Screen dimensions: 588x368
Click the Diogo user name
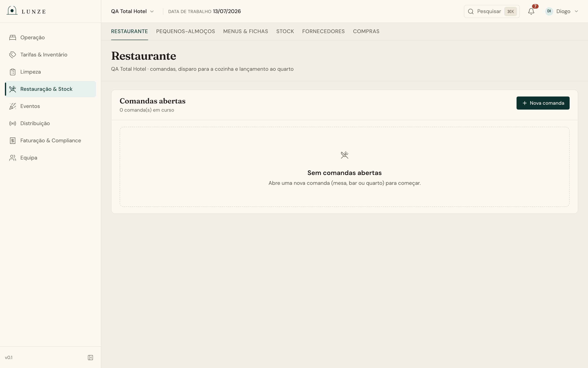coord(563,11)
